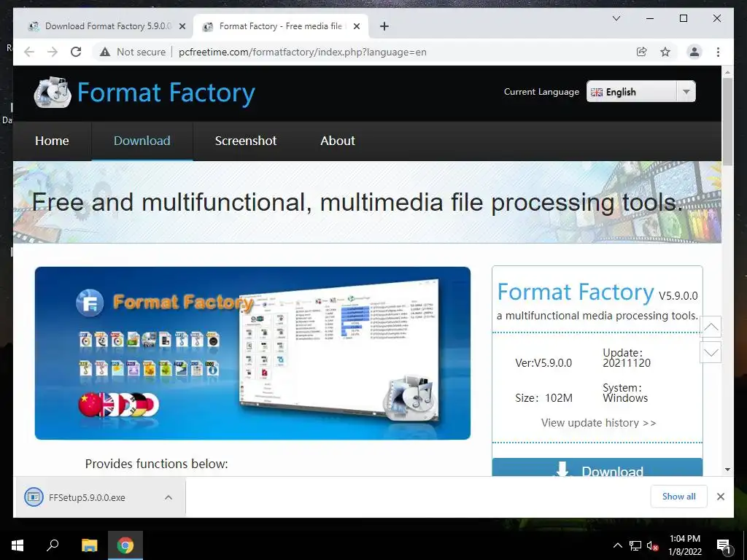This screenshot has width=747, height=560.
Task: Show hidden system tray icons
Action: 617,545
